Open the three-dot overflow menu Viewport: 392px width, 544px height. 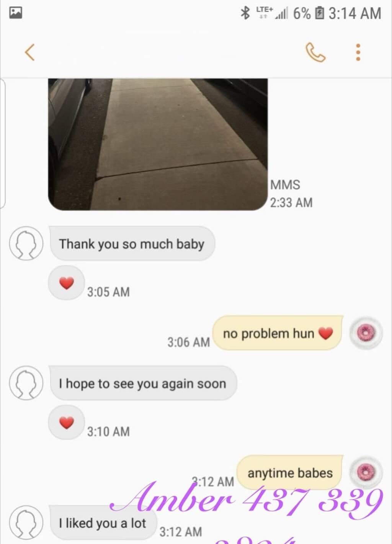358,52
